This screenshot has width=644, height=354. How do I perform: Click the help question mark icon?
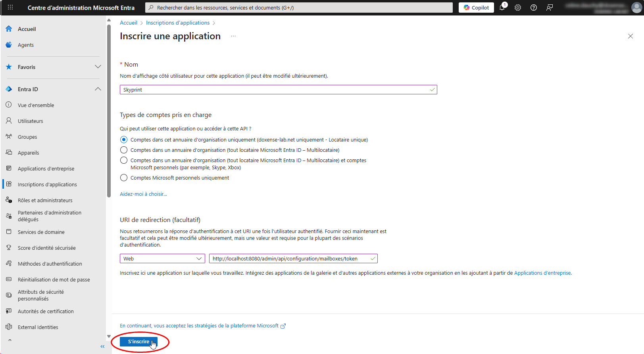pyautogui.click(x=534, y=8)
